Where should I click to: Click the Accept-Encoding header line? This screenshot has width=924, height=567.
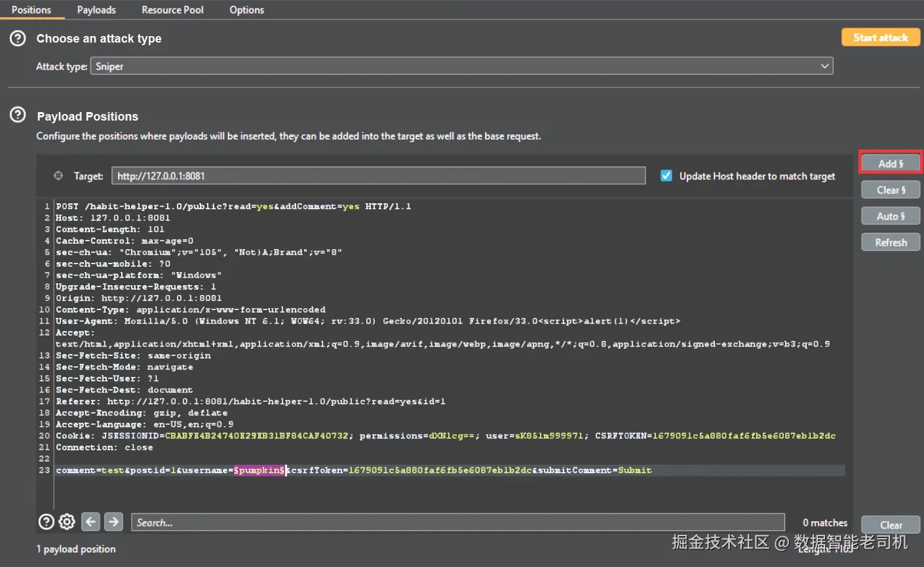(x=142, y=413)
